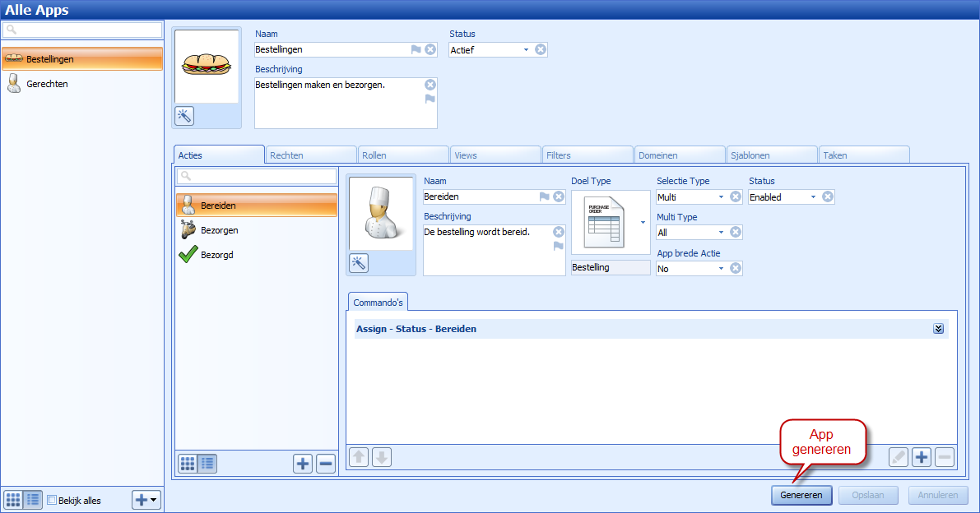Switch actions list to list view
Image resolution: width=980 pixels, height=513 pixels.
(x=207, y=464)
